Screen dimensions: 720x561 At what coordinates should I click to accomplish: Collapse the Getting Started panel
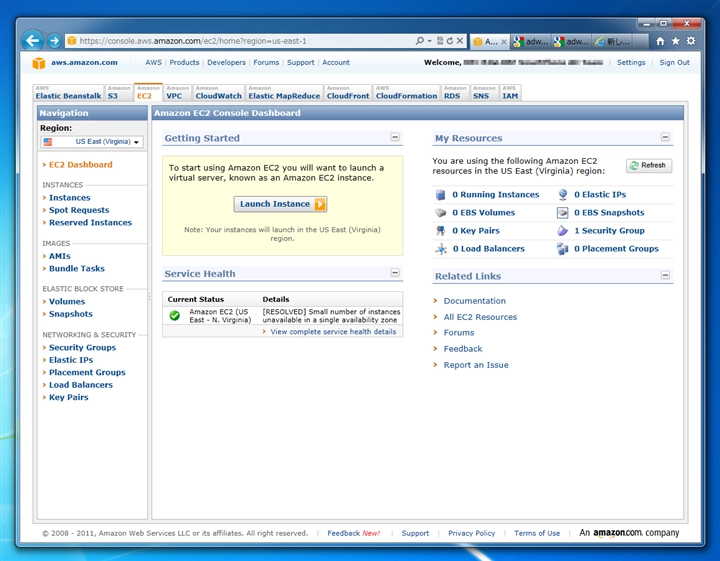395,137
